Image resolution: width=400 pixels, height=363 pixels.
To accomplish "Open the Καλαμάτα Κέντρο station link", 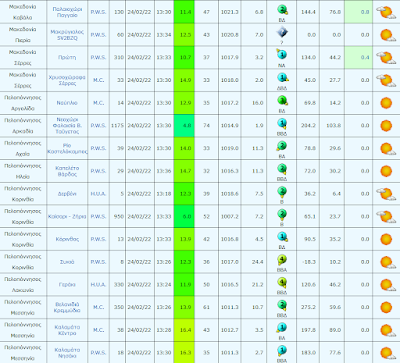I will (67, 330).
